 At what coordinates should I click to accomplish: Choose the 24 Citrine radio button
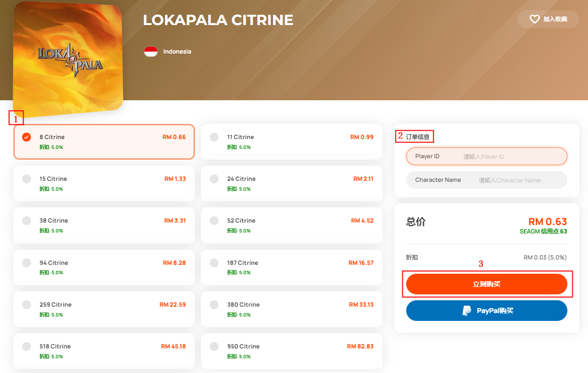click(214, 178)
